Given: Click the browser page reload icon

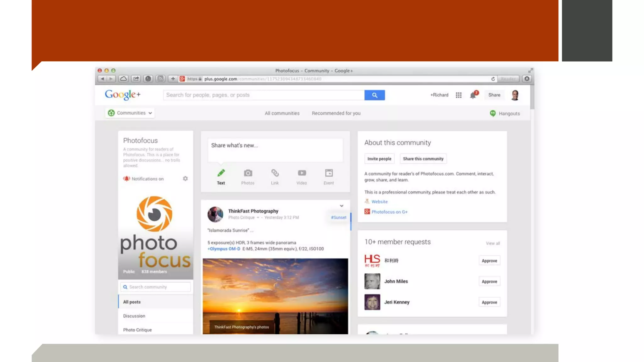Looking at the screenshot, I should (x=493, y=79).
